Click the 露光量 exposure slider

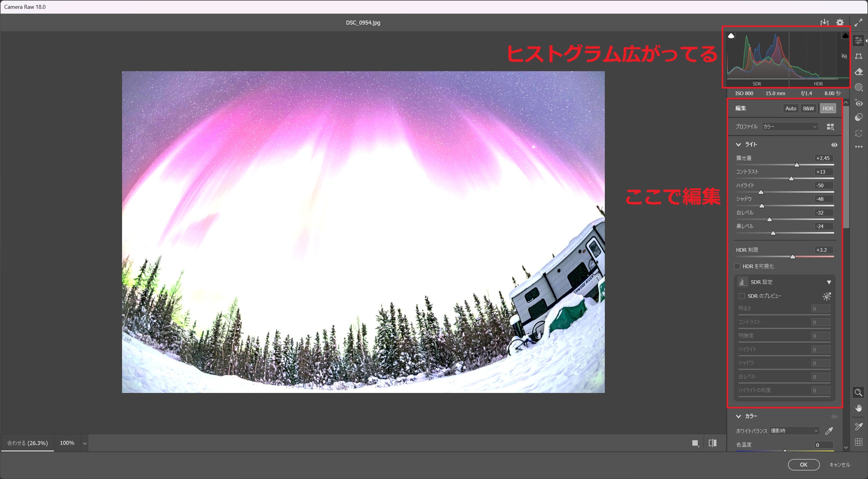797,165
